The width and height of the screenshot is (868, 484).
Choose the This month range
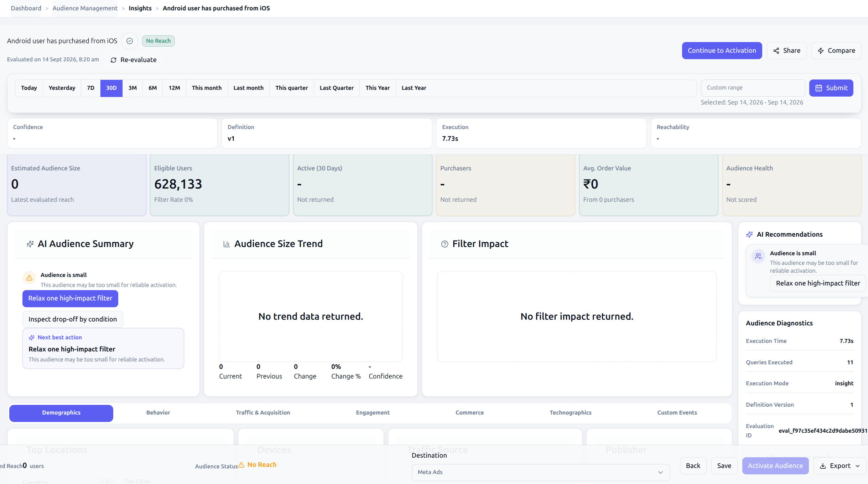click(x=207, y=88)
